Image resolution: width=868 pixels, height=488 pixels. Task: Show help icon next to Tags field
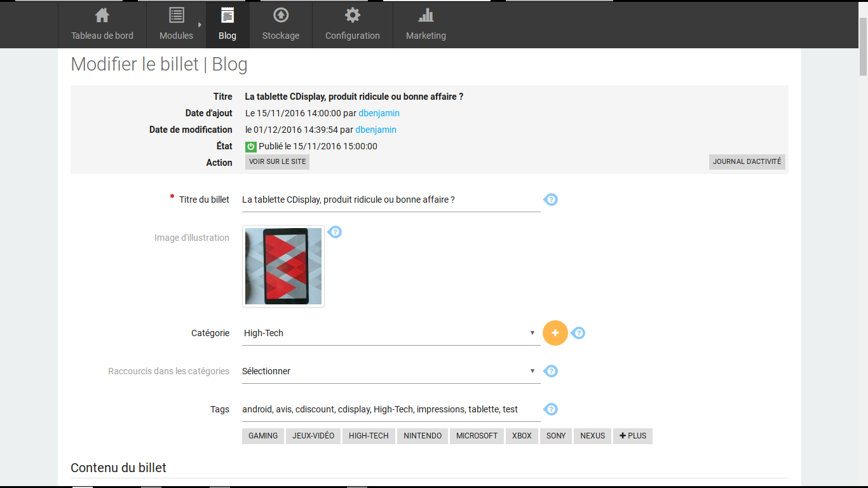[x=551, y=409]
